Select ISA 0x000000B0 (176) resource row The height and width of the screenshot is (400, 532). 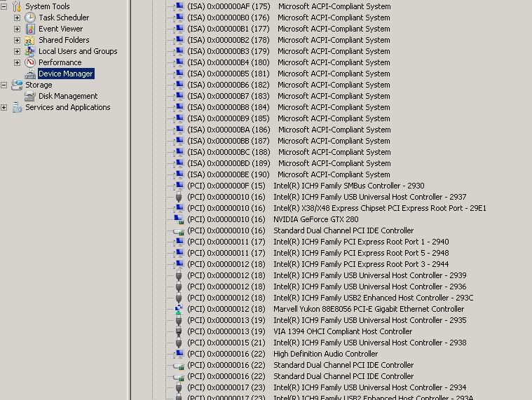click(288, 18)
